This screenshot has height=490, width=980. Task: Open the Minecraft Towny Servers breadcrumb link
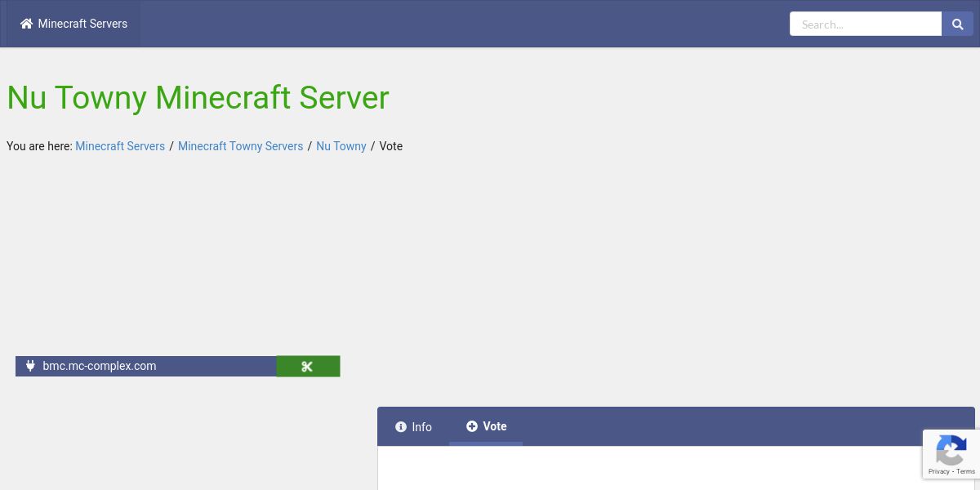click(x=240, y=146)
